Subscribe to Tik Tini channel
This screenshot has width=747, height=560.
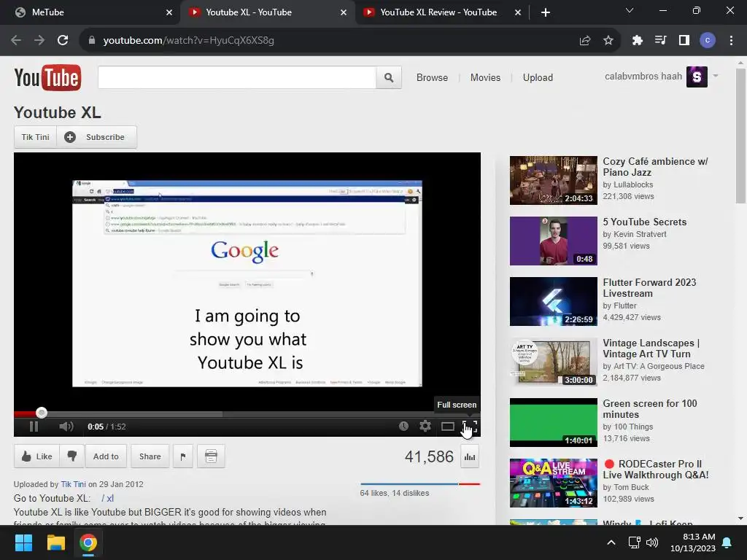pos(97,137)
